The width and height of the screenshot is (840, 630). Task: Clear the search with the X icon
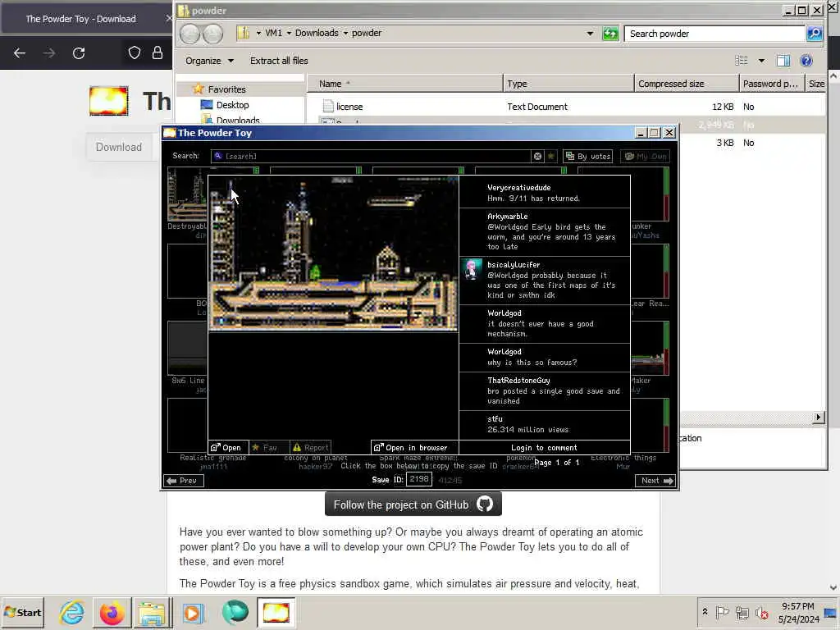click(537, 156)
